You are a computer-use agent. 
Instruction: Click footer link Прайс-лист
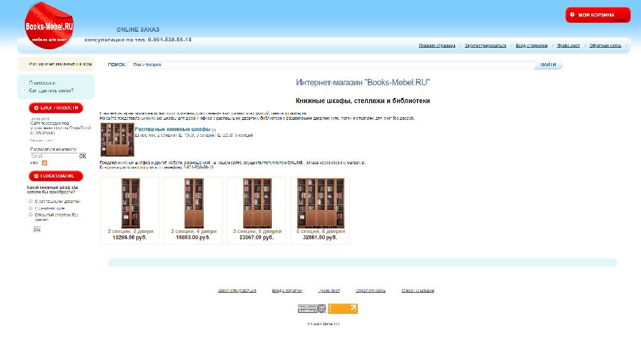point(329,290)
